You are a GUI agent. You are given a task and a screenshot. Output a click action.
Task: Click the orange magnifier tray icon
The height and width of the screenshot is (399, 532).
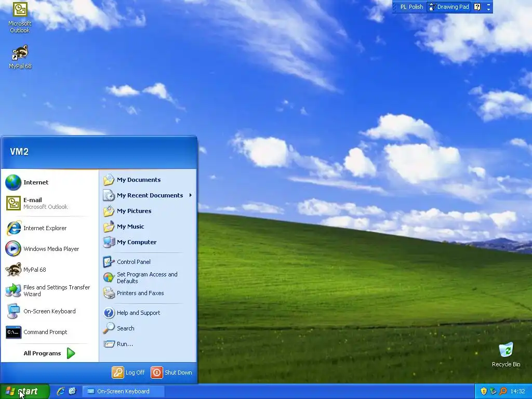[503, 391]
